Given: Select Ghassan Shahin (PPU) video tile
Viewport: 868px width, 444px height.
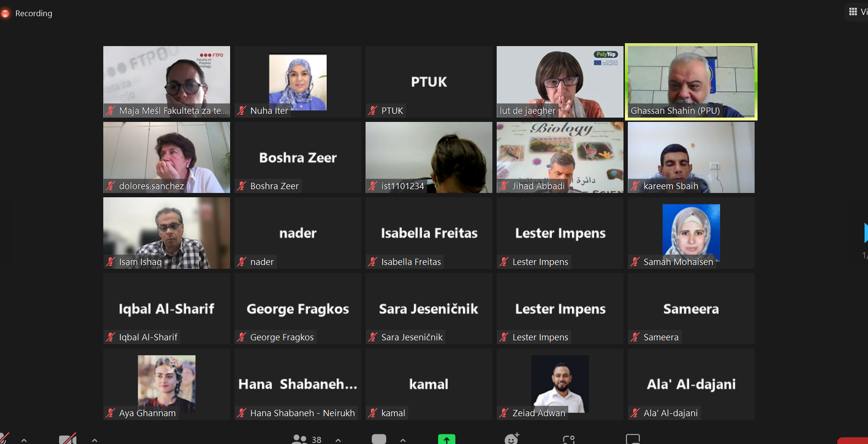Looking at the screenshot, I should pyautogui.click(x=691, y=82).
